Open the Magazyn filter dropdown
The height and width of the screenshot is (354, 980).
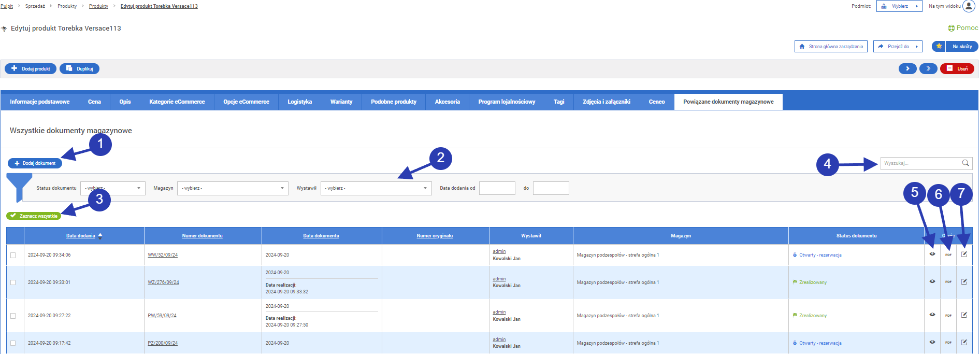tap(232, 188)
